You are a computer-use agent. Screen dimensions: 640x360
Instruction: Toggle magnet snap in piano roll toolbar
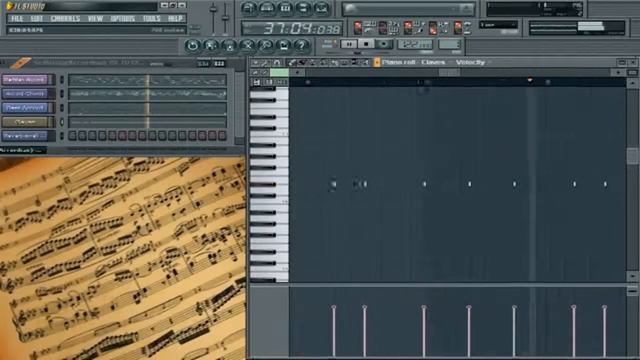[277, 63]
